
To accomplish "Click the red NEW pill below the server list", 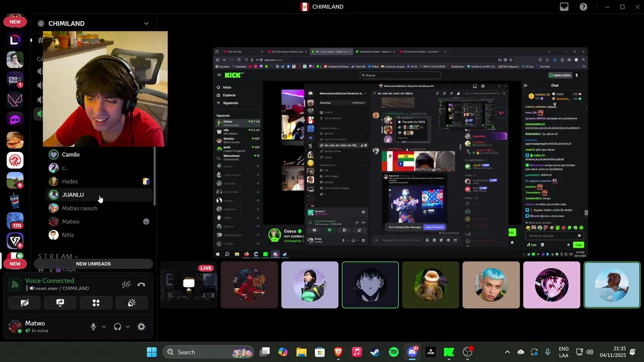I will pyautogui.click(x=15, y=263).
